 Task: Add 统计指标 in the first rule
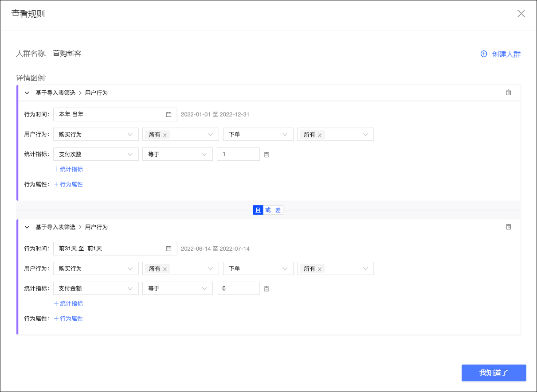click(x=68, y=169)
